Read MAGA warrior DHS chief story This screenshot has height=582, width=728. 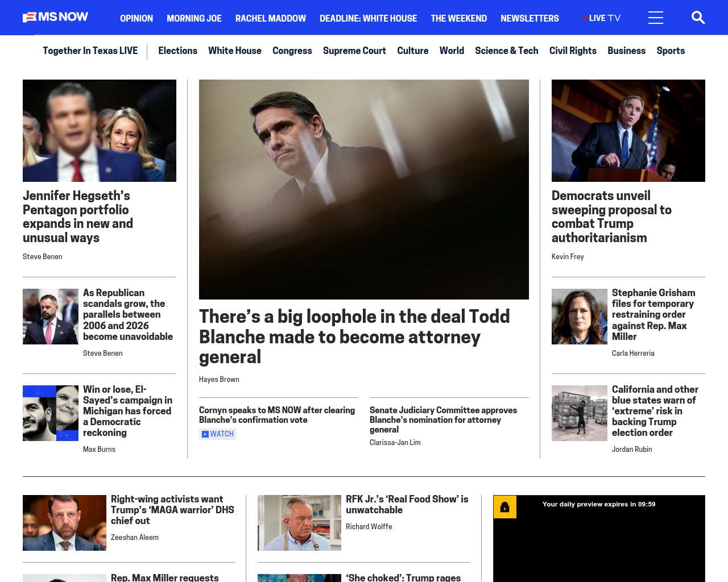(172, 510)
